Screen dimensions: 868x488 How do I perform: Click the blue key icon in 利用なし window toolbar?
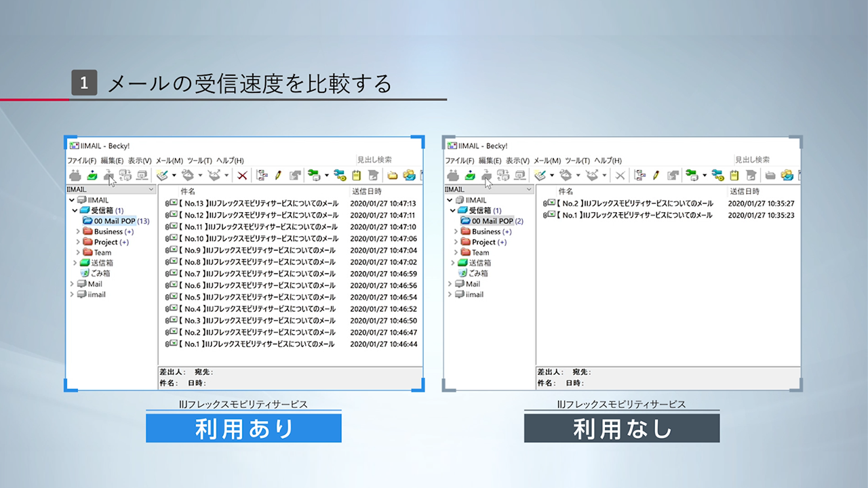click(x=717, y=175)
